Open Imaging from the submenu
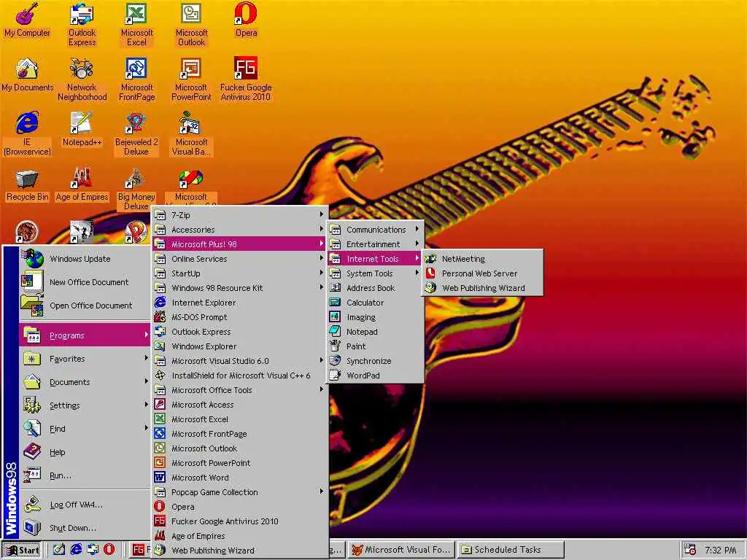This screenshot has width=747, height=560. coord(375,317)
